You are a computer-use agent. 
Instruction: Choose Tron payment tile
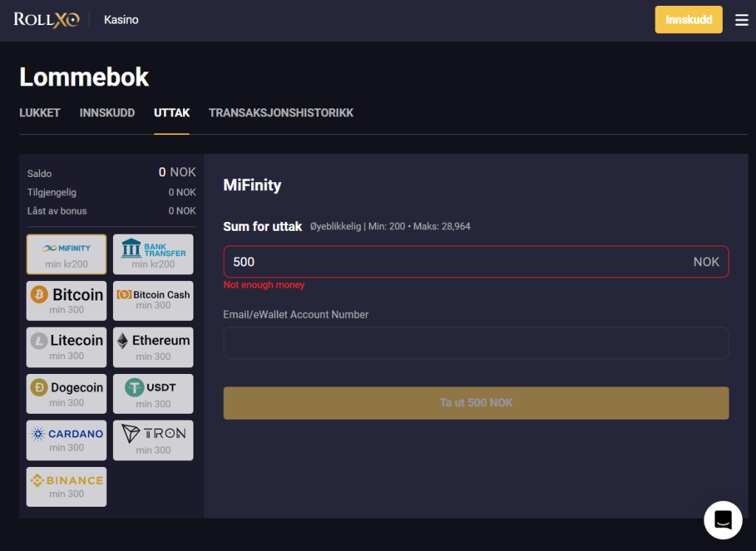(153, 440)
